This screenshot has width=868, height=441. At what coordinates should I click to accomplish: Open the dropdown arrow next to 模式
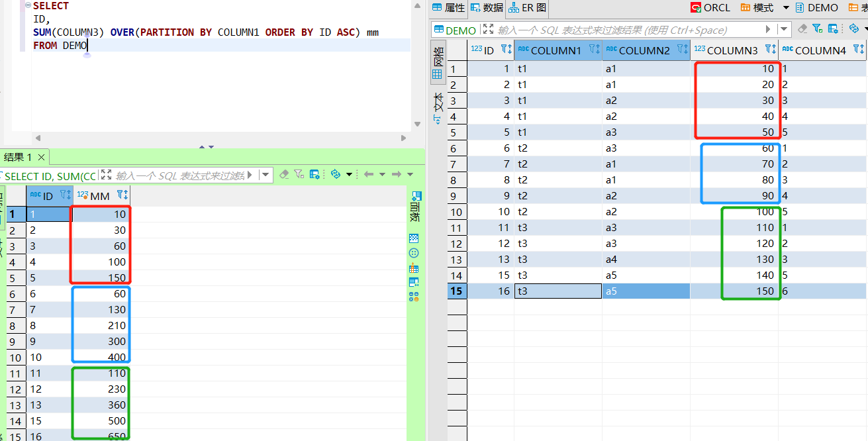[786, 8]
